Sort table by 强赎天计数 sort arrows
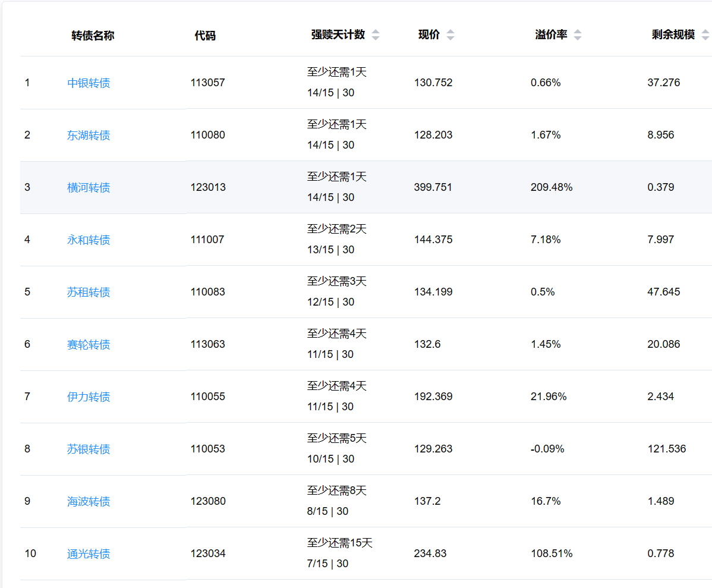This screenshot has height=588, width=712. (375, 35)
